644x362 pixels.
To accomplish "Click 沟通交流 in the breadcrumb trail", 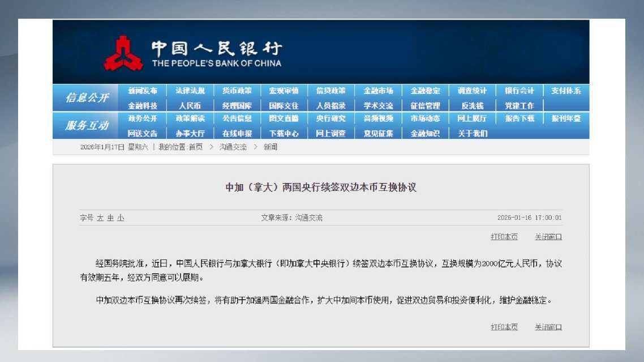I will pyautogui.click(x=233, y=147).
